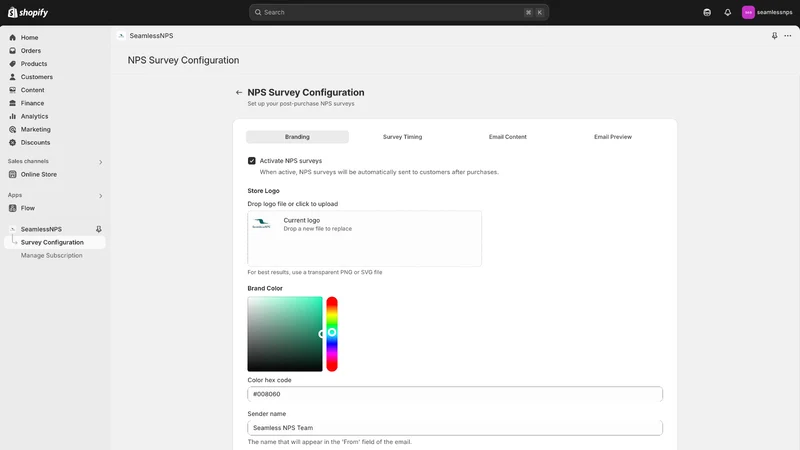
Task: Open the Discounts page
Action: [x=35, y=142]
